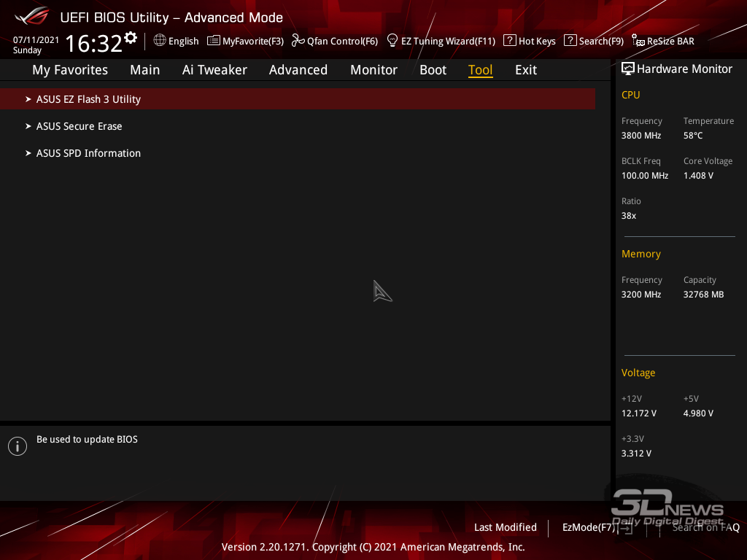The image size is (747, 560).
Task: Click the memory capacity value 32768 MB
Action: [x=704, y=295]
